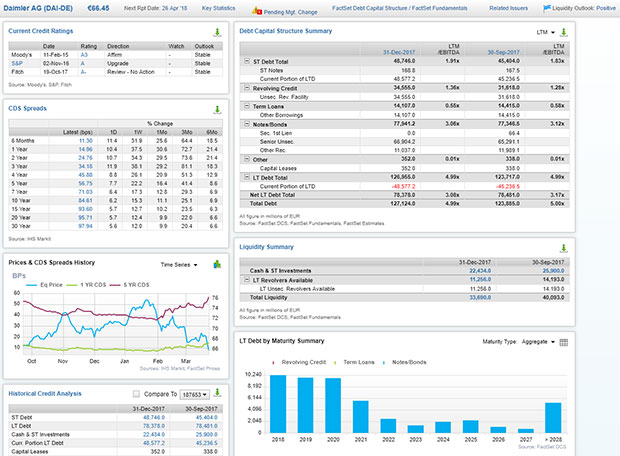This screenshot has height=456, width=620.
Task: Collapse the Revolving Credit row
Action: pos(247,88)
